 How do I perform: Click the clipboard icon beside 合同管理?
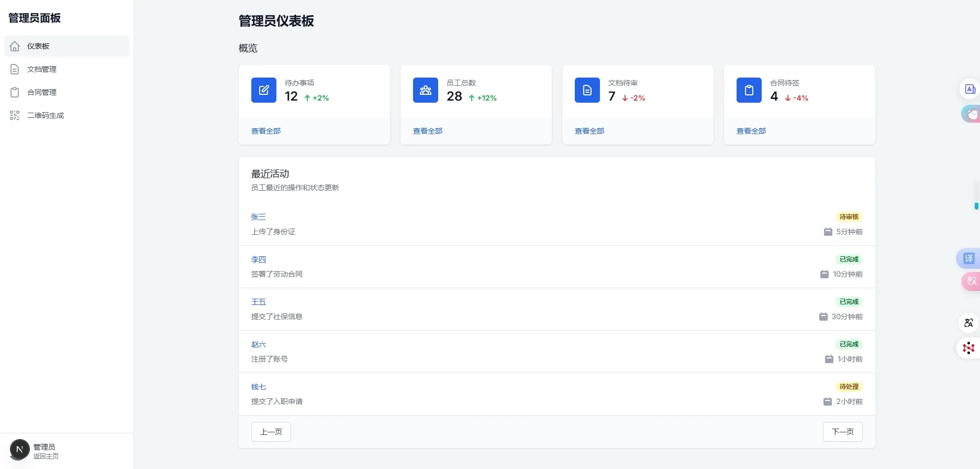point(15,92)
